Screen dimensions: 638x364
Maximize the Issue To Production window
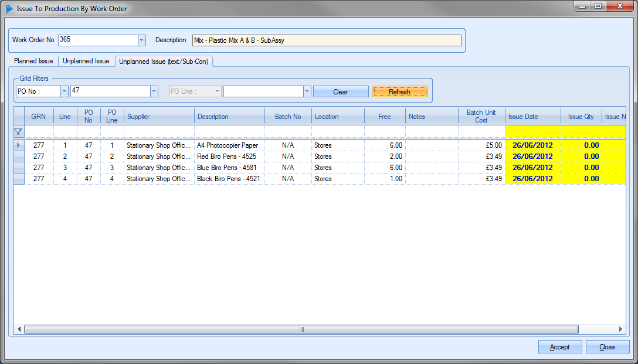point(598,6)
